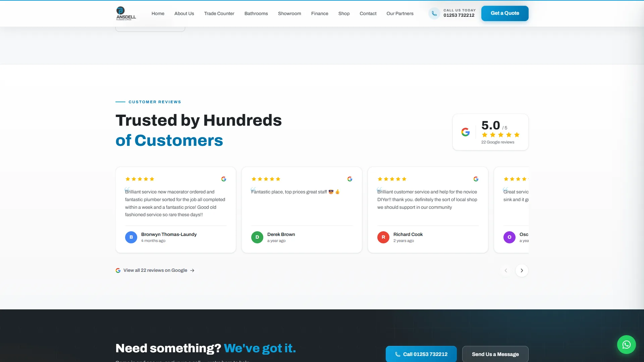Click '22 Google reviews' text
This screenshot has width=644, height=362.
click(498, 142)
